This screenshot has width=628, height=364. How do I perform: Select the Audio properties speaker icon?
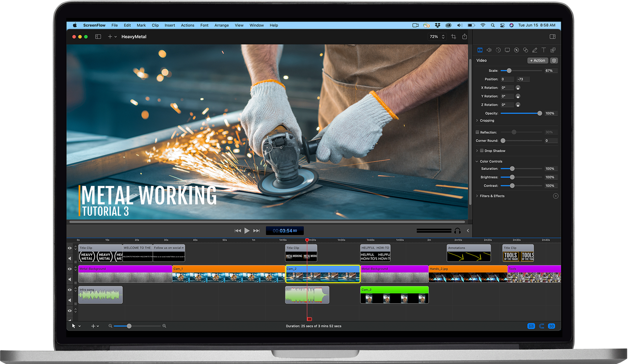click(x=489, y=50)
